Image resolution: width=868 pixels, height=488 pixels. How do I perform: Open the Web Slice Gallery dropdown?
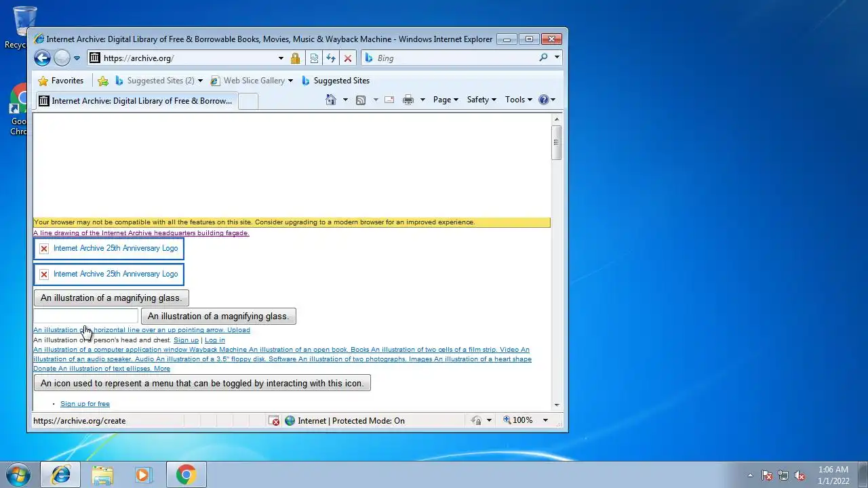point(252,81)
